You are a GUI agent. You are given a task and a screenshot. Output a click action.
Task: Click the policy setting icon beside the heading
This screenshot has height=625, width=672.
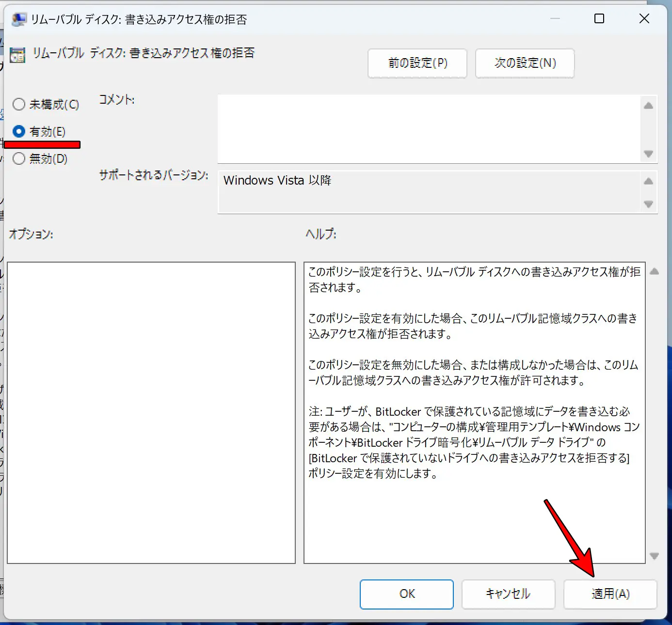(x=17, y=55)
